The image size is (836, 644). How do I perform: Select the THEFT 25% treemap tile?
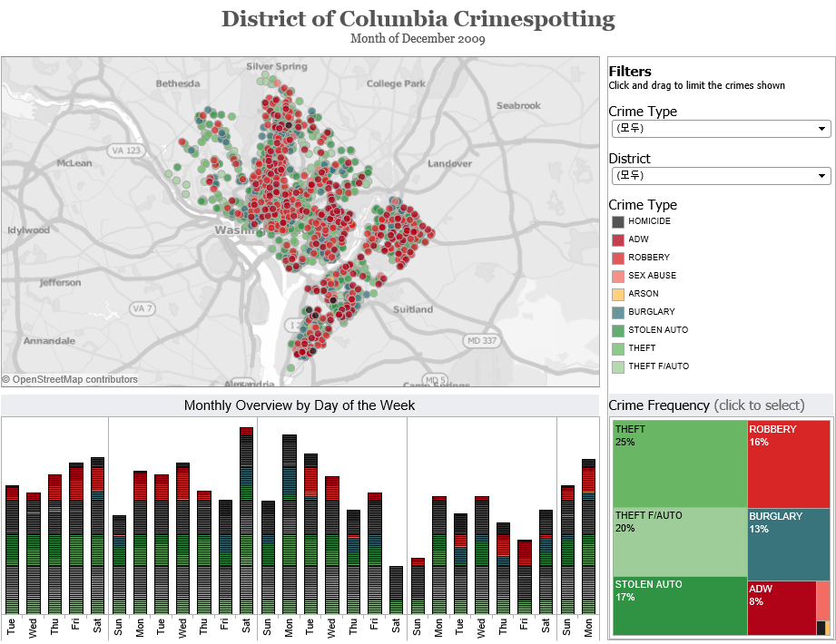[x=679, y=463]
